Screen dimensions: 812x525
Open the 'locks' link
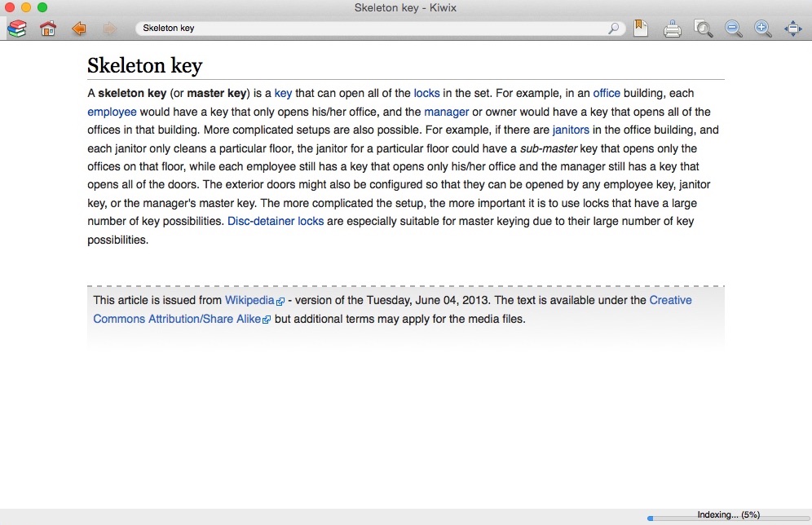click(x=426, y=94)
